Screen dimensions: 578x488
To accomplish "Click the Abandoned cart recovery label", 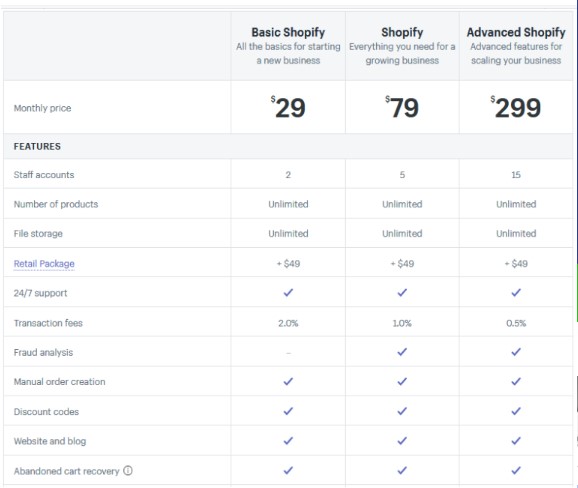I will [66, 471].
